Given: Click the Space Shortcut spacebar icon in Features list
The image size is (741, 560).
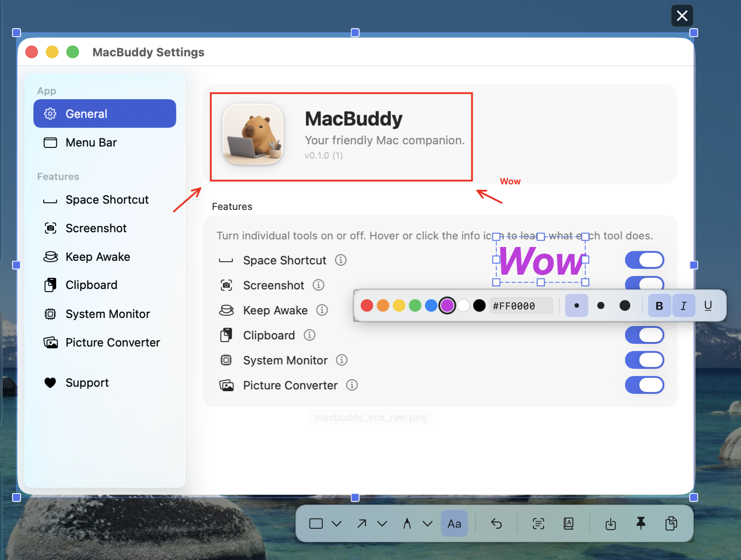Looking at the screenshot, I should pyautogui.click(x=226, y=261).
